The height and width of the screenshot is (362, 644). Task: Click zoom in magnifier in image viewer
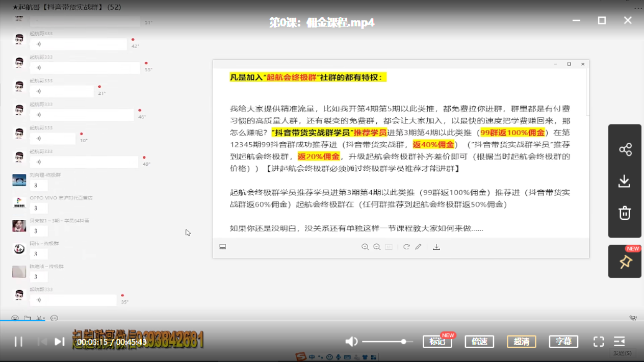tap(365, 247)
